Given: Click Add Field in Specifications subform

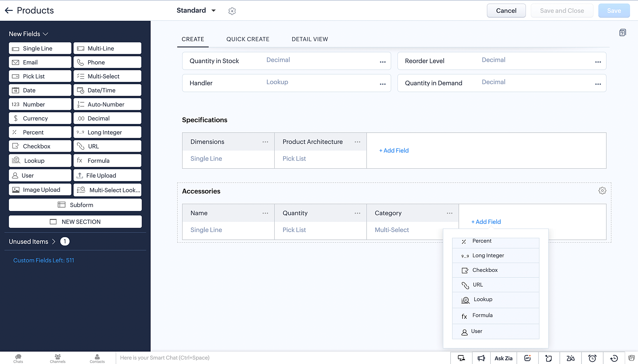Looking at the screenshot, I should (394, 150).
